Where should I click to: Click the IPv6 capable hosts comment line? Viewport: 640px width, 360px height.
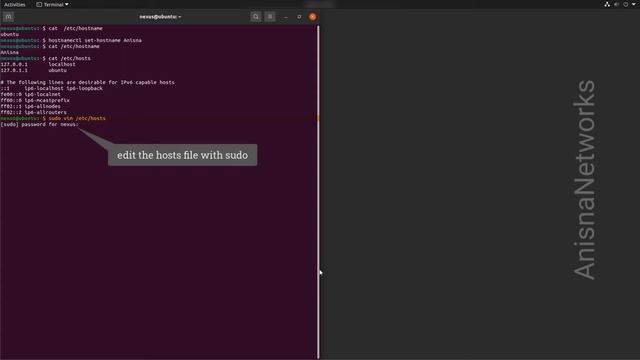click(x=87, y=82)
